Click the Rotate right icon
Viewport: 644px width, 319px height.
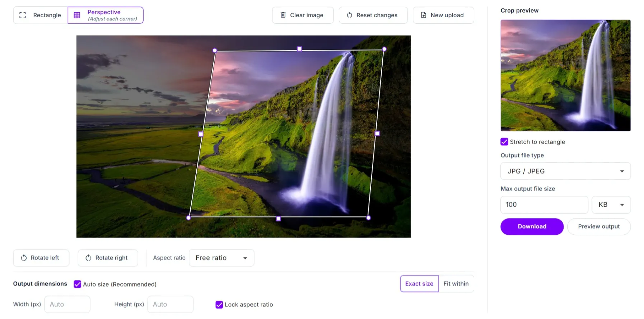[88, 258]
